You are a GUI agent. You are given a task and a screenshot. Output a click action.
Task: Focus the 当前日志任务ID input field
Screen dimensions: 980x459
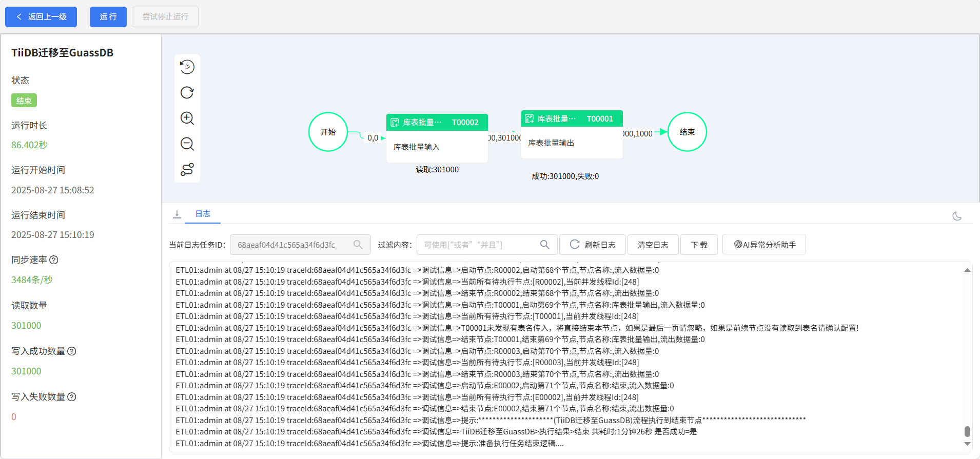tap(300, 245)
